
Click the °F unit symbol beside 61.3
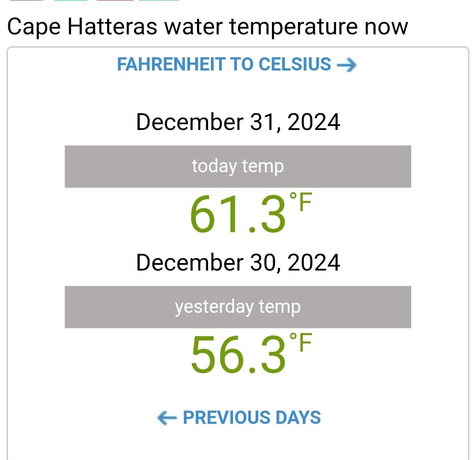(301, 201)
